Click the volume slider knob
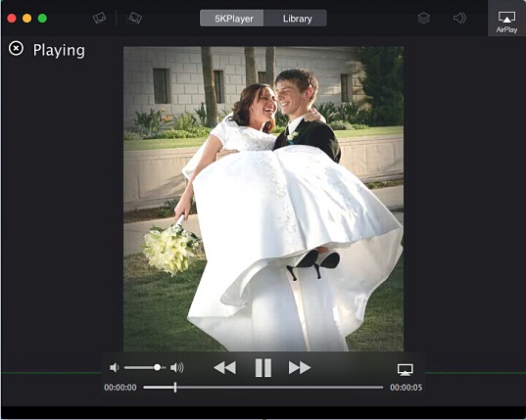526x420 pixels. pos(157,367)
